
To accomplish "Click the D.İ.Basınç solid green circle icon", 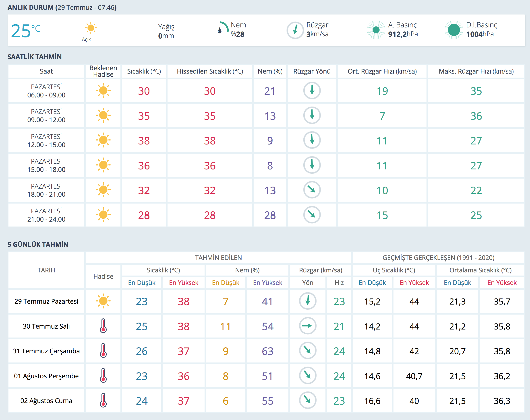I will click(453, 30).
